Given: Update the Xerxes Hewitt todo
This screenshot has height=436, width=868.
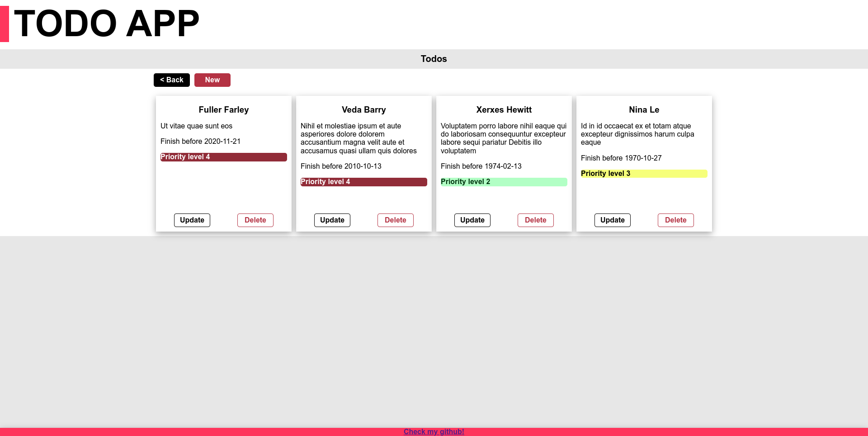Looking at the screenshot, I should (472, 220).
